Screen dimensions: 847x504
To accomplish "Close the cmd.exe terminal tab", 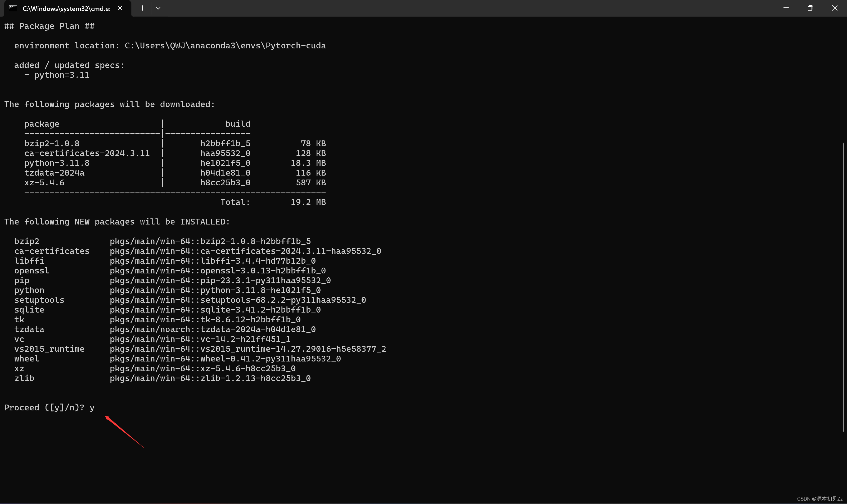I will pyautogui.click(x=120, y=8).
